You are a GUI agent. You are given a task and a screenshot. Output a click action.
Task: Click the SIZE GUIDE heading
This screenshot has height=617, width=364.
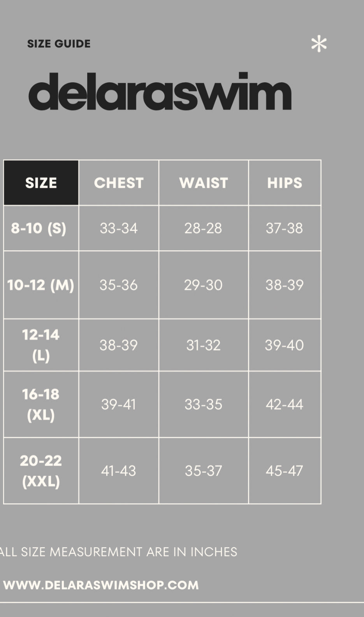[59, 44]
